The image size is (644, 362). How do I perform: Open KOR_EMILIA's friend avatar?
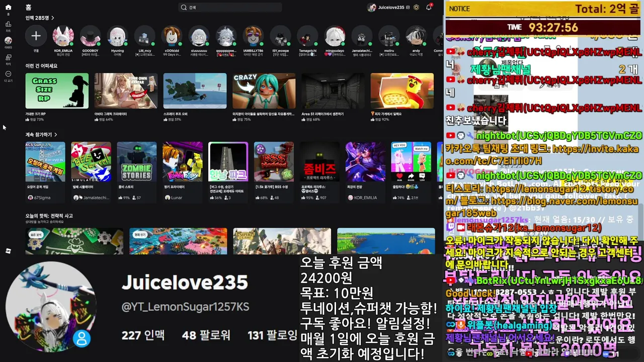pyautogui.click(x=63, y=36)
